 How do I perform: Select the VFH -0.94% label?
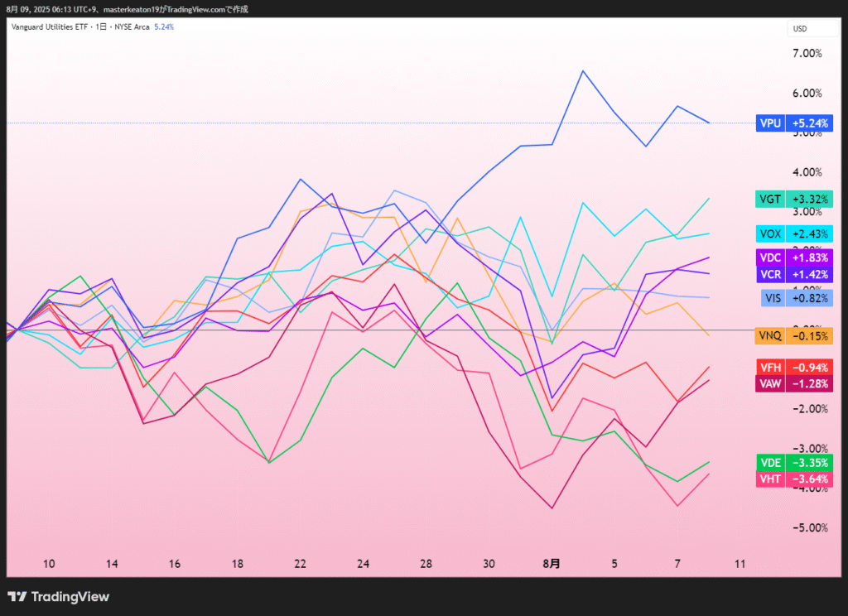coord(794,368)
